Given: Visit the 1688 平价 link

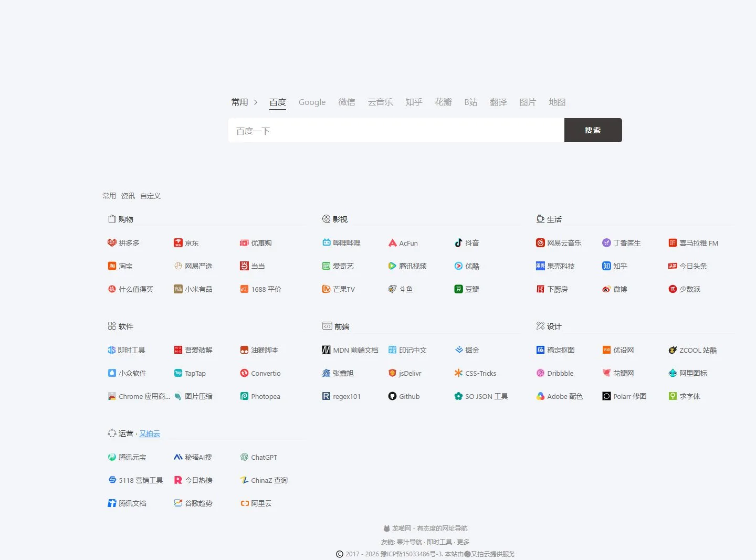Looking at the screenshot, I should point(261,289).
